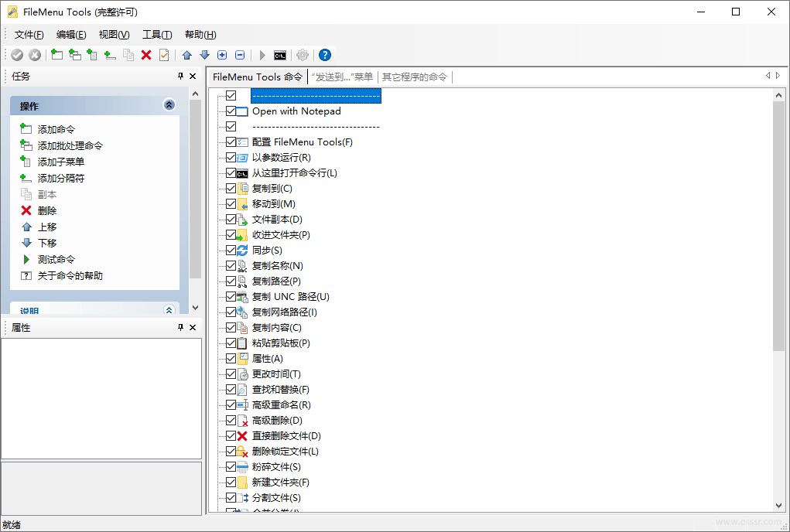Click the collapse all minus toolbar icon
The image size is (790, 532).
coord(240,55)
